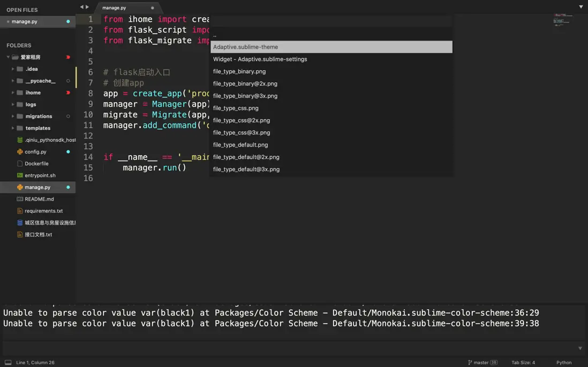Select Adaptive.sublime-theme in the file list
This screenshot has height=367, width=588.
[x=331, y=47]
